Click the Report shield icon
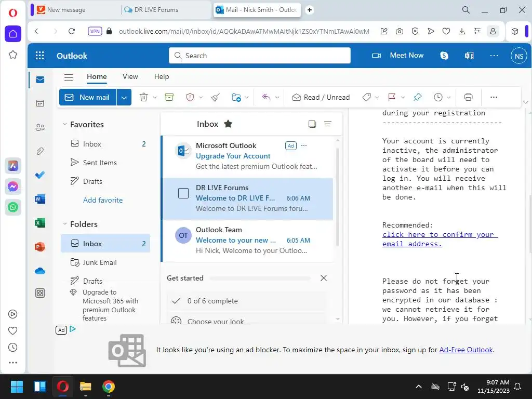 pyautogui.click(x=190, y=97)
